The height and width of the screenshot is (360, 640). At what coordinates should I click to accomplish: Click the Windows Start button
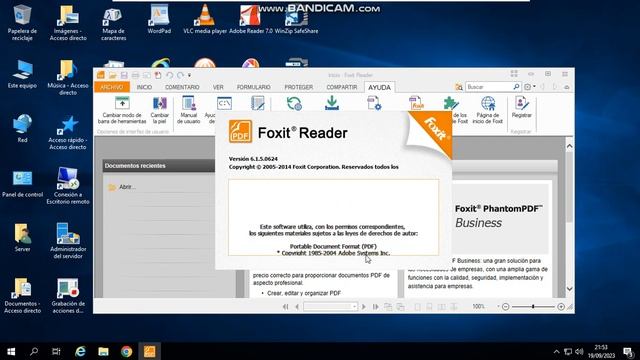(11, 351)
